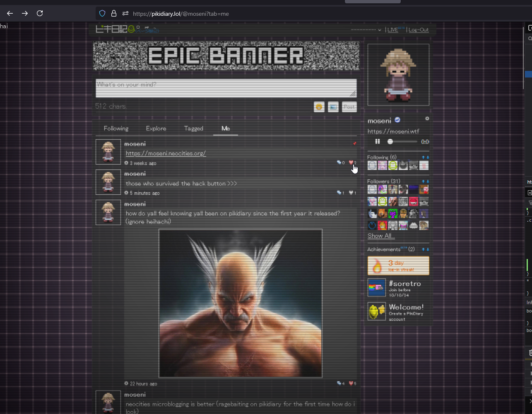Pause the profile music player
This screenshot has height=414, width=532.
point(377,142)
